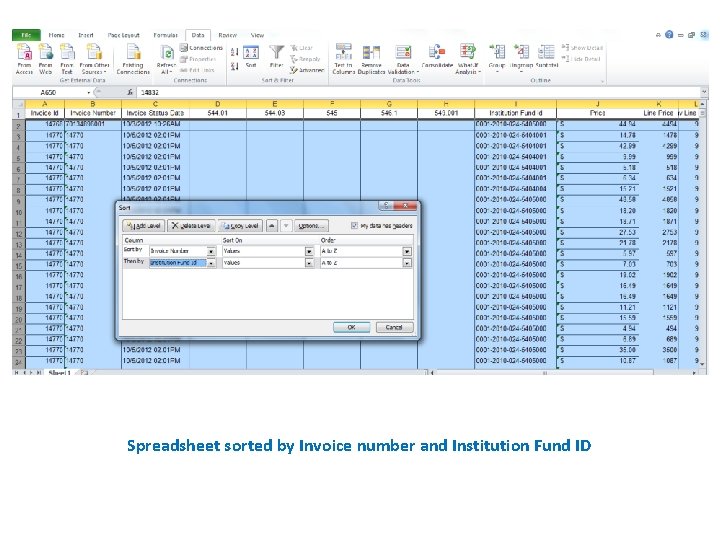Click the From Access import icon
This screenshot has height=540, width=720.
tap(24, 59)
